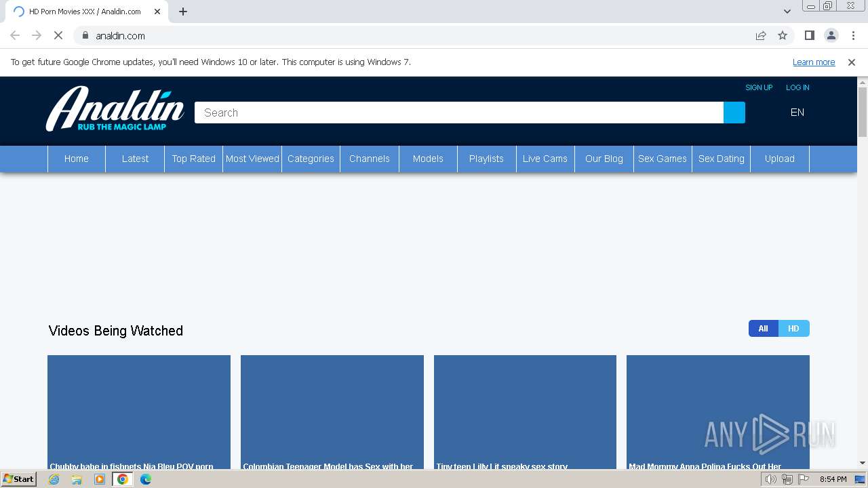Go back using the browser back arrow
This screenshot has height=488, width=868.
pos(15,35)
